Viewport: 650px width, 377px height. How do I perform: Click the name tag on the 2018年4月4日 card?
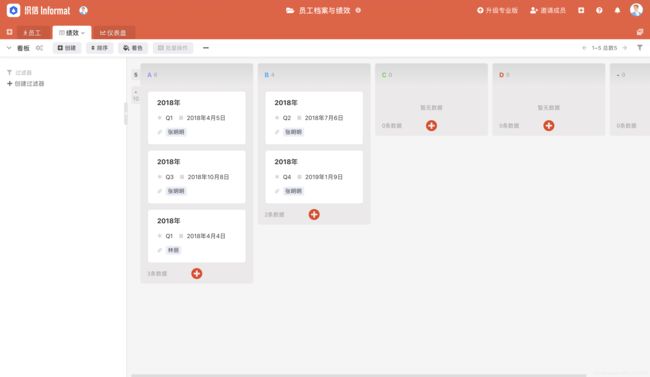click(173, 250)
